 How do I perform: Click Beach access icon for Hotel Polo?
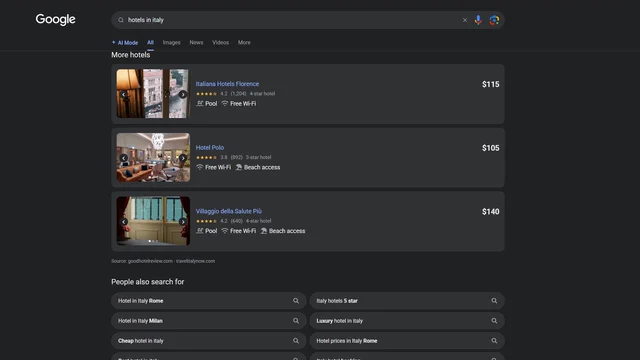tap(239, 167)
